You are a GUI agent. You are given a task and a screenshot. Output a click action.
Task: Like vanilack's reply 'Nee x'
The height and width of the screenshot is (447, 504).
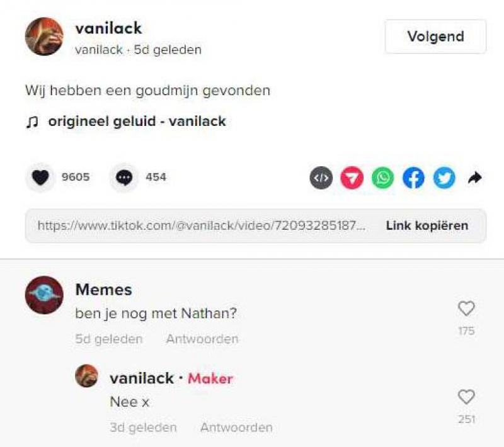point(466,397)
